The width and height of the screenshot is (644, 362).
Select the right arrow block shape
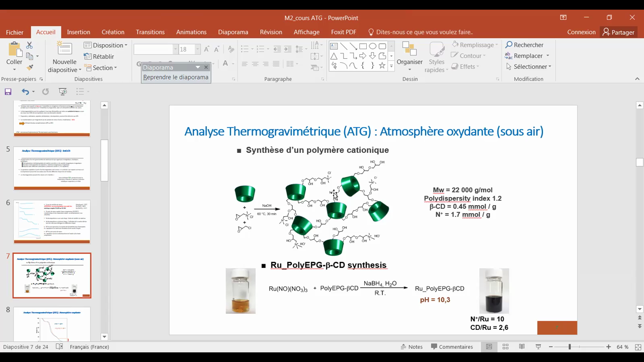tap(363, 56)
